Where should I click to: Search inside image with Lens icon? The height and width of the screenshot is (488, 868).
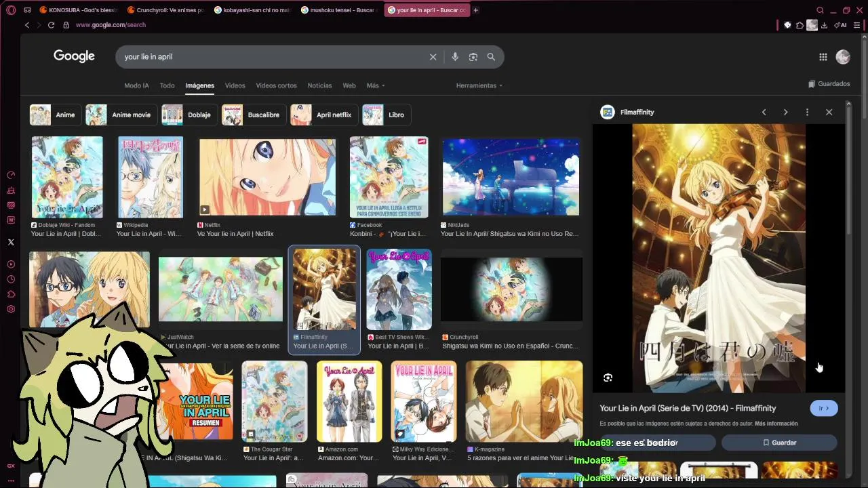tap(608, 378)
